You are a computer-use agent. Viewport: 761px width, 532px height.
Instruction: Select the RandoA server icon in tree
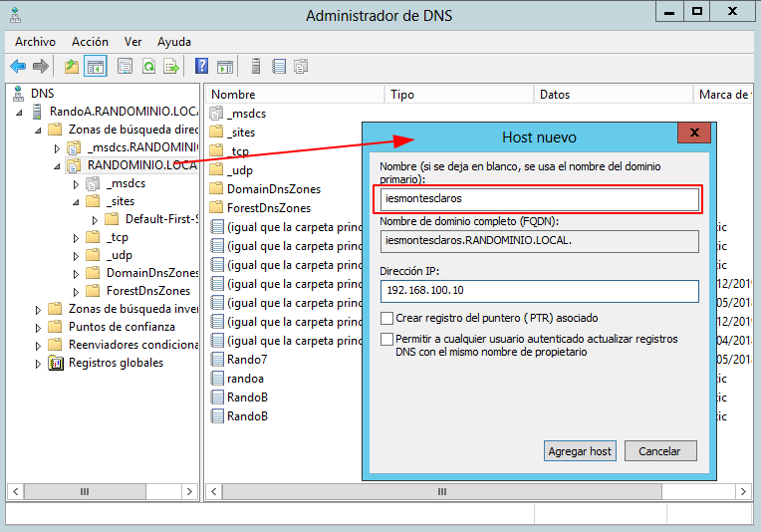click(x=37, y=112)
